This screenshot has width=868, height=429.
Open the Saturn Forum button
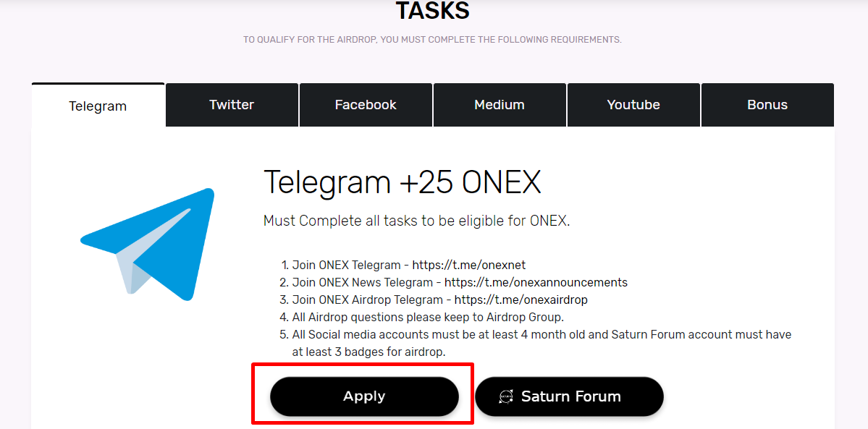point(570,396)
